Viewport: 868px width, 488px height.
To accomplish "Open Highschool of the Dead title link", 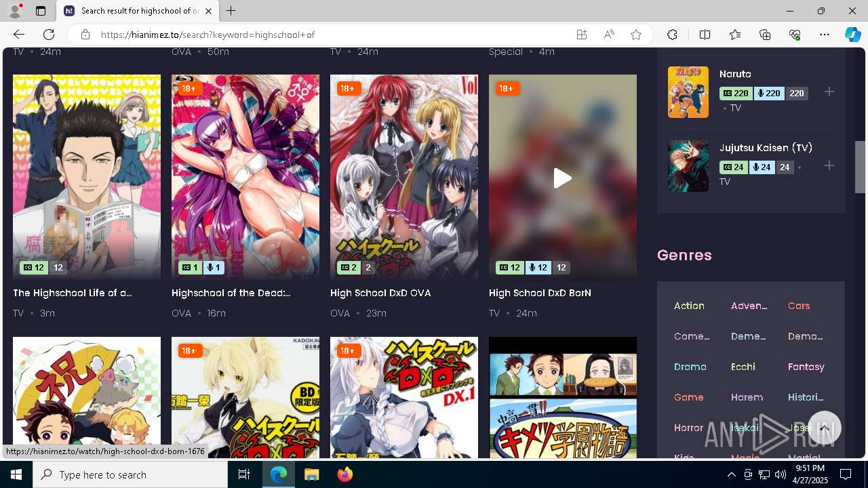I will (x=231, y=293).
